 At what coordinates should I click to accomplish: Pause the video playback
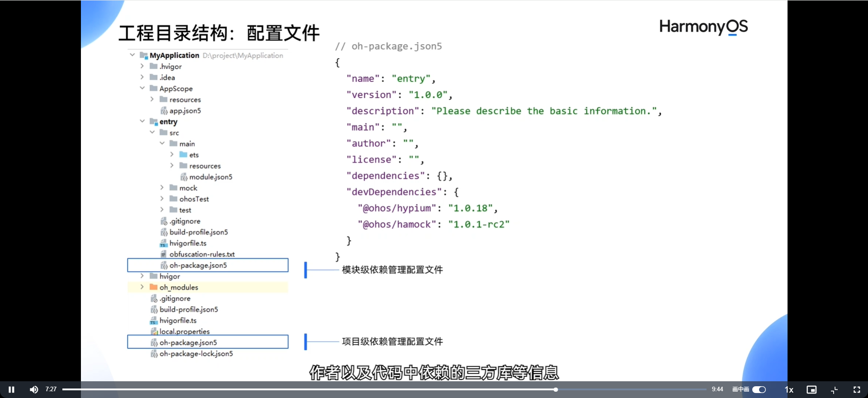pos(12,389)
